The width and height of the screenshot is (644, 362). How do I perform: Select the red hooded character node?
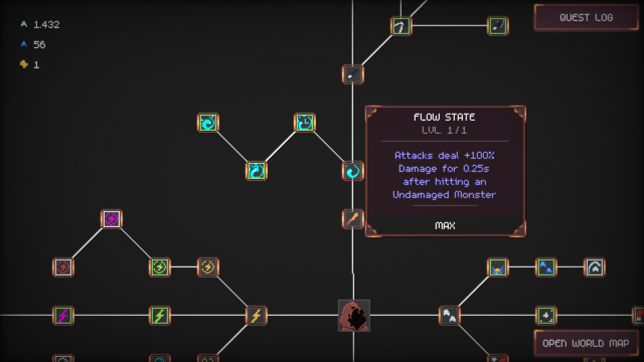click(x=354, y=315)
